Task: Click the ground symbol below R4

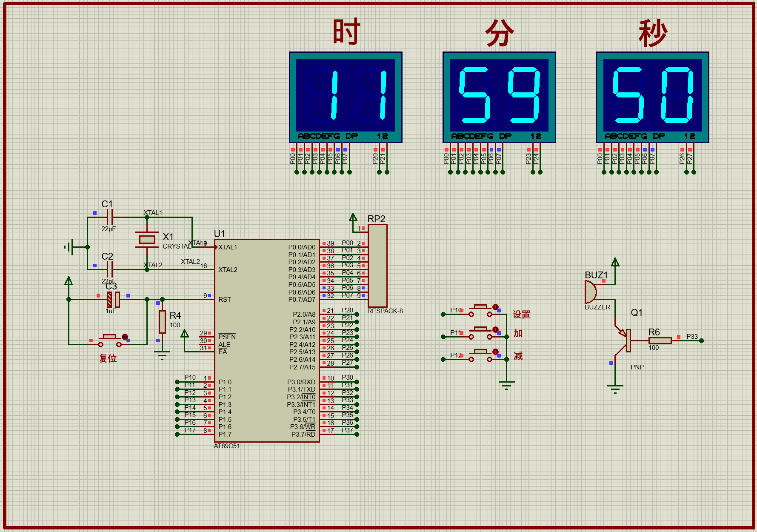Action: [x=162, y=355]
